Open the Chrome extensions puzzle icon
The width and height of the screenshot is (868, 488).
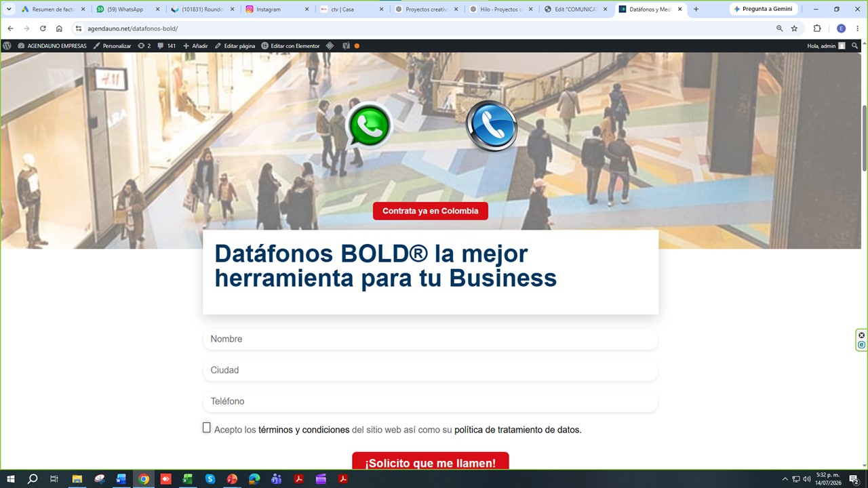click(817, 28)
